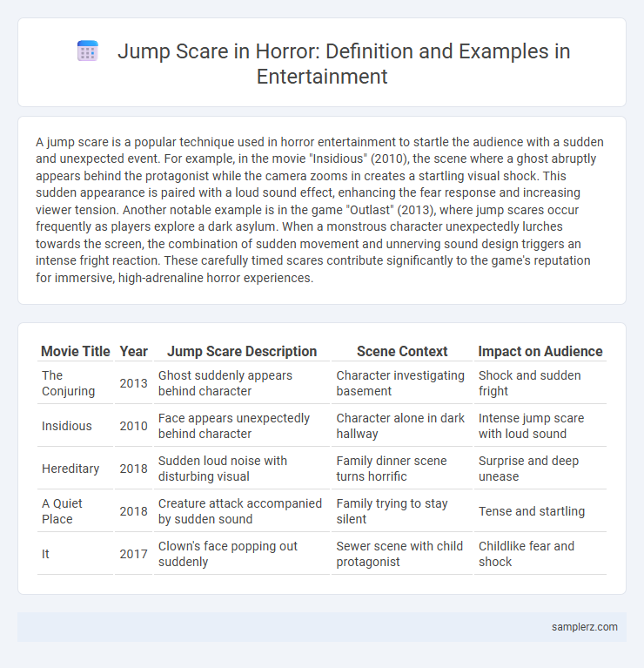Click the article title heading
Screen dimensions: 644x668
[344, 64]
